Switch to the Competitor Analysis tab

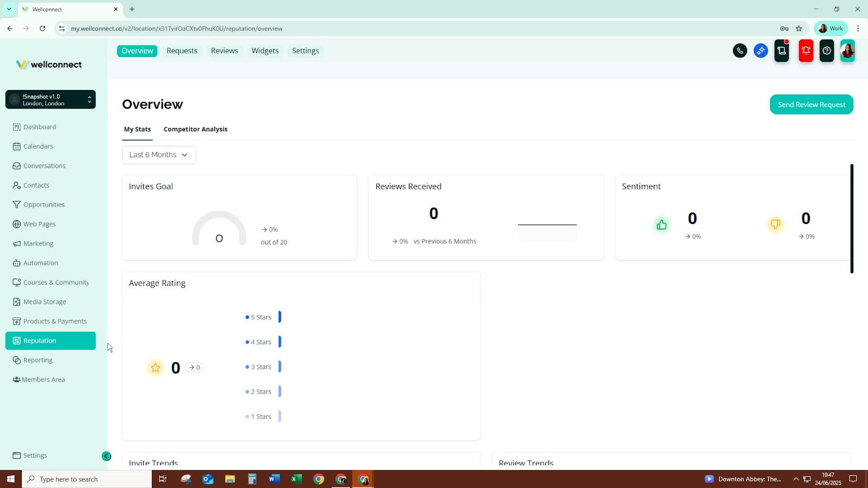point(195,130)
